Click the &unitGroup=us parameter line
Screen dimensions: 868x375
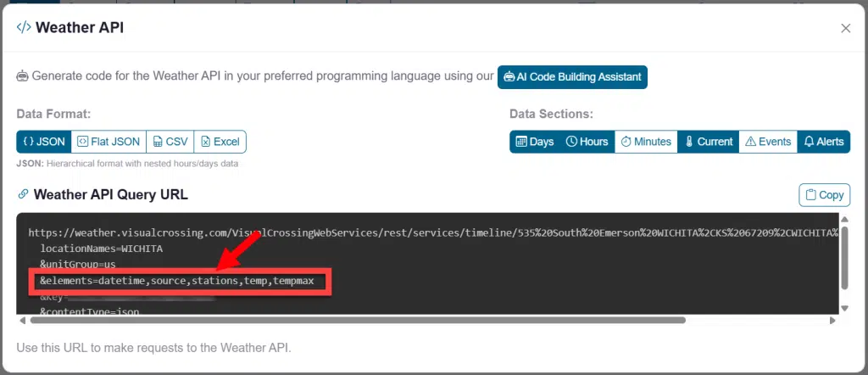(x=77, y=265)
